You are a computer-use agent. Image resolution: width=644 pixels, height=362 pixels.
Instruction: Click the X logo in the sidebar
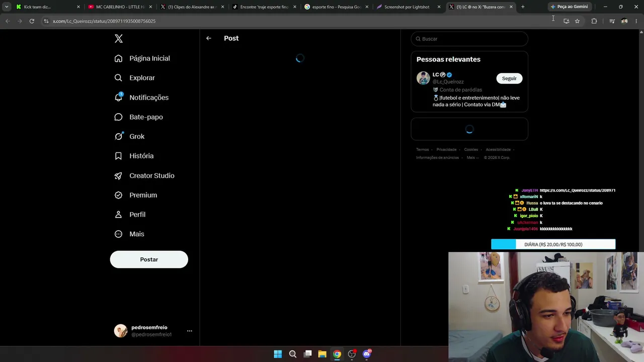118,39
